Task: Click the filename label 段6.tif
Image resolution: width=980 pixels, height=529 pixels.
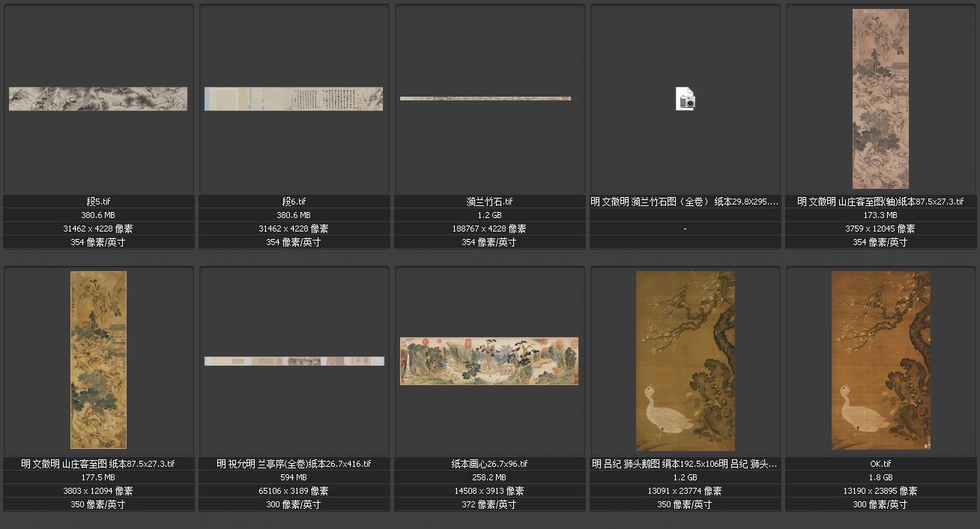Action: [x=294, y=202]
